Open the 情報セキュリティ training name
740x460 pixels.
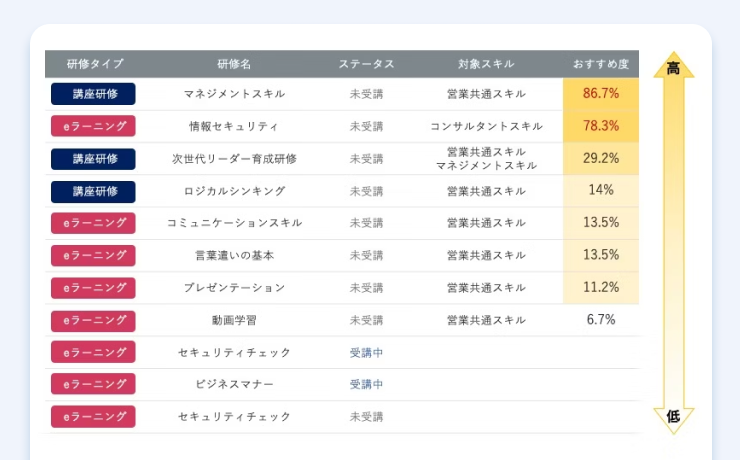(234, 126)
